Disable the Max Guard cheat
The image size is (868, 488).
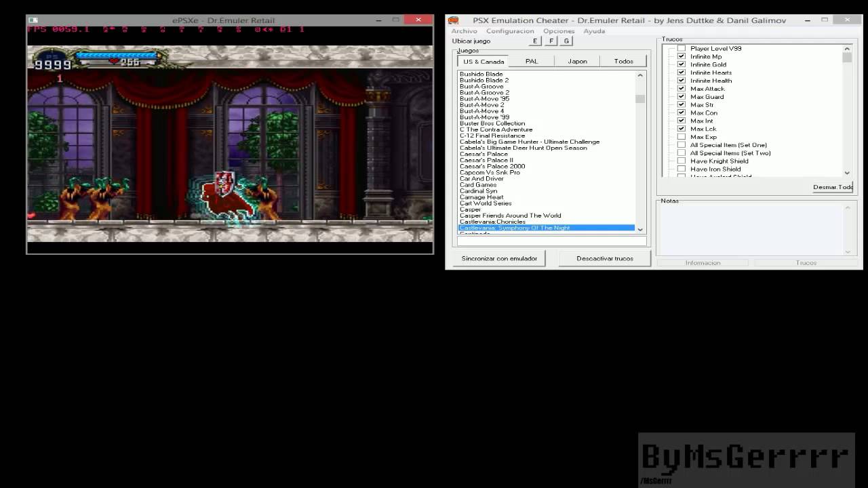click(x=682, y=97)
